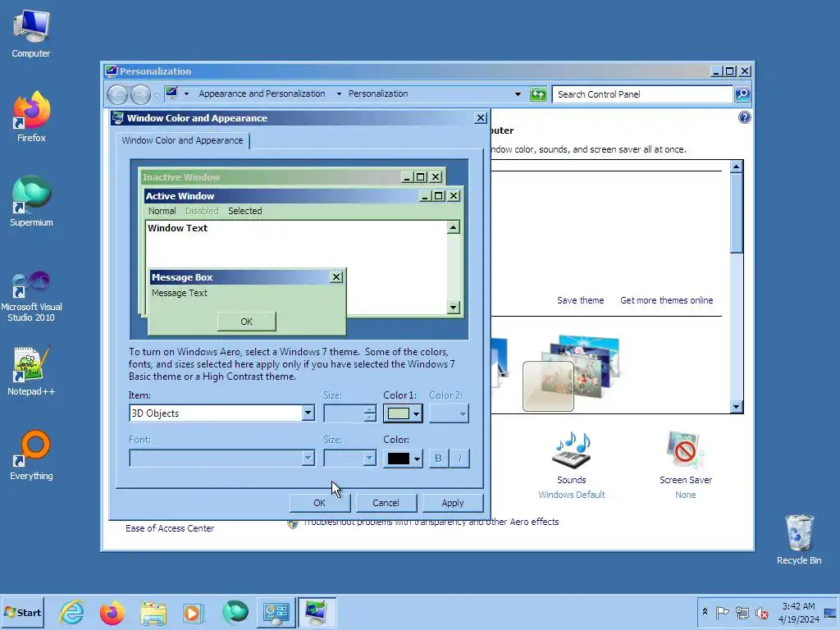Viewport: 840px width, 630px height.
Task: Click the theme list scroll up arrow
Action: (x=736, y=167)
